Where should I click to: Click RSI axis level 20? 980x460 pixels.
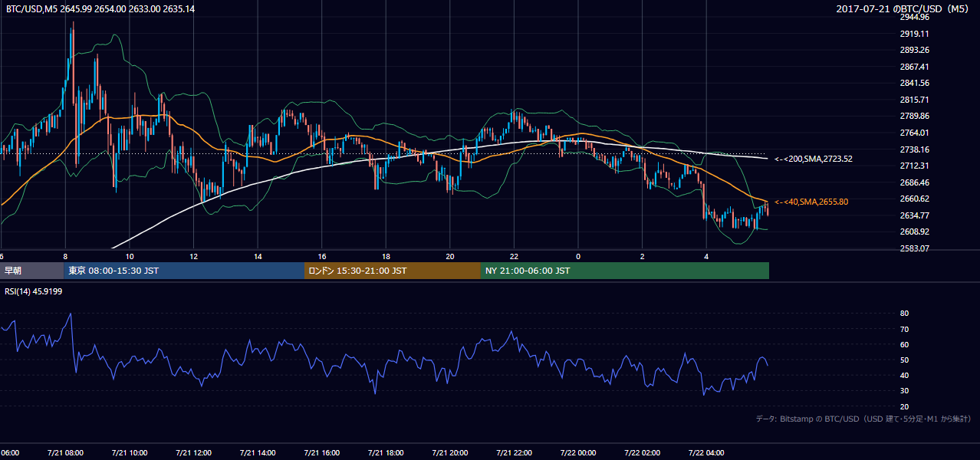[x=904, y=406]
